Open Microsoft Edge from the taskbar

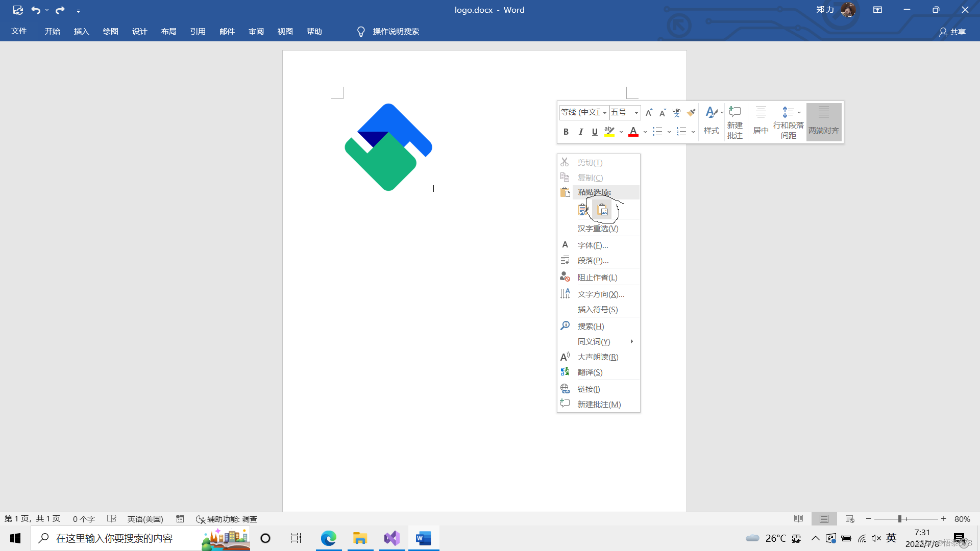coord(328,538)
